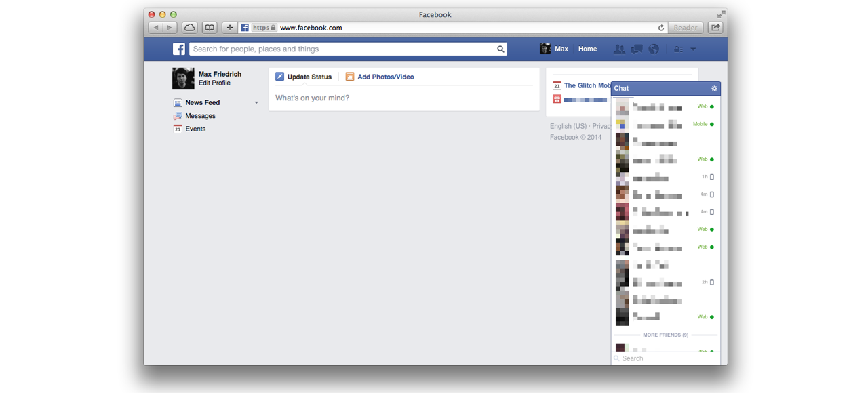Click the photo icon for Add Photos/Video
This screenshot has width=868, height=393.
click(350, 77)
